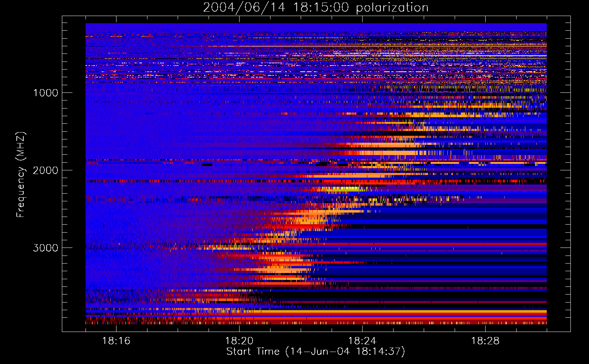The width and height of the screenshot is (589, 364).
Task: Click the 18:20 time tick label
Action: [239, 341]
